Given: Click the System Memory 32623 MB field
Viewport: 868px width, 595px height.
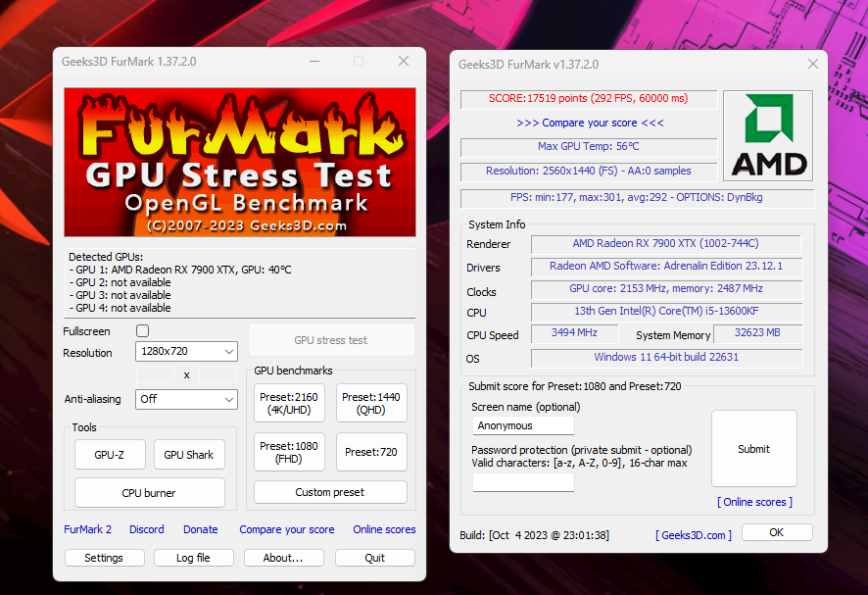Looking at the screenshot, I should [758, 333].
